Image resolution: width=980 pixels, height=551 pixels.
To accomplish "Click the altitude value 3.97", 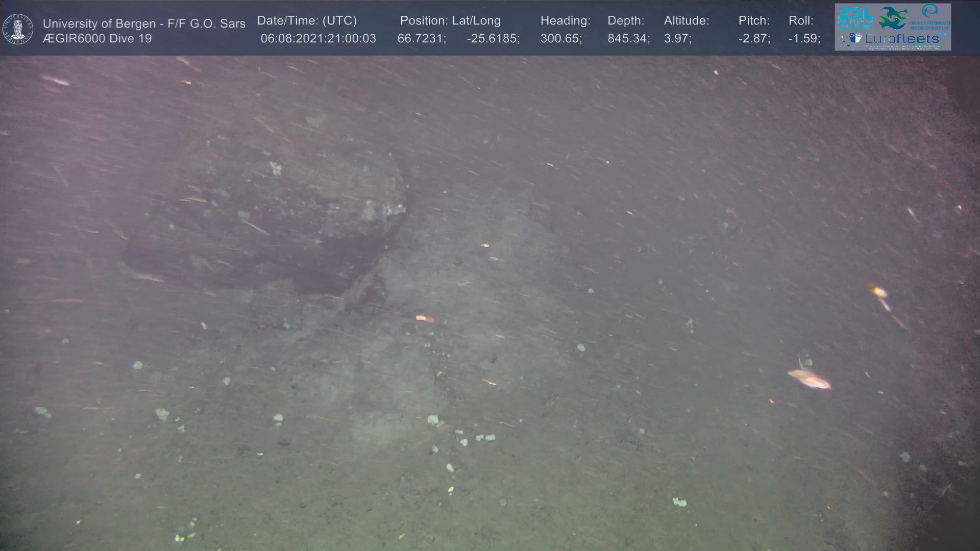I will click(677, 39).
